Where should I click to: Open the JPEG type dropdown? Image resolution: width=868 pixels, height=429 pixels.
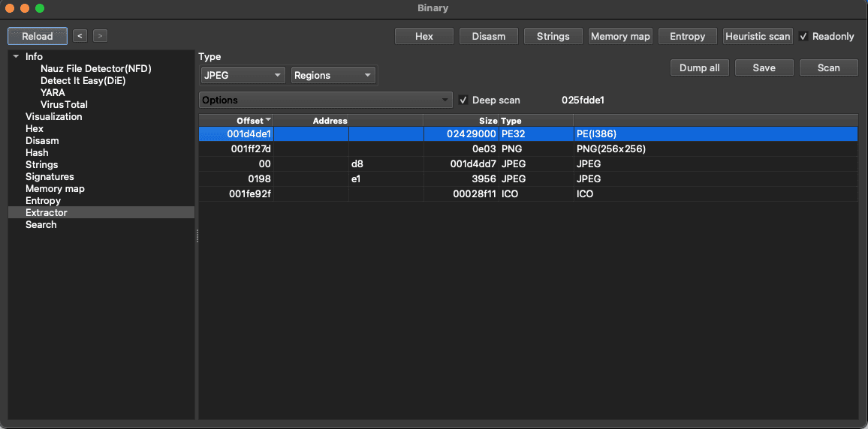[x=243, y=75]
